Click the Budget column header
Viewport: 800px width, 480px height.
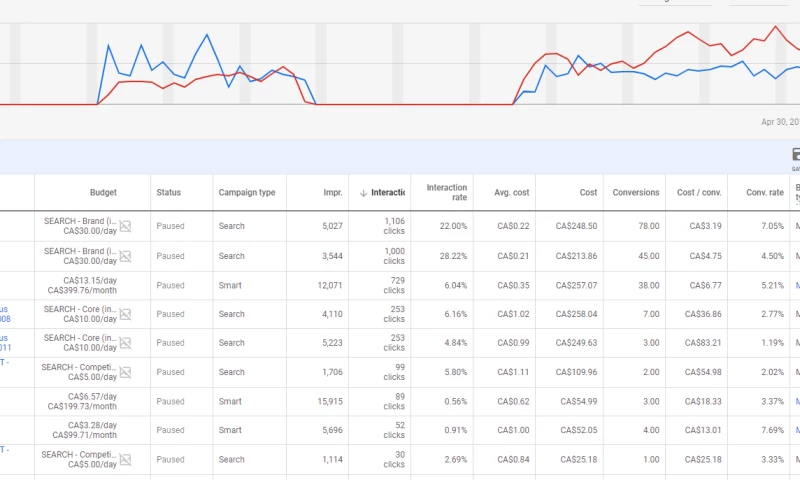coord(103,193)
